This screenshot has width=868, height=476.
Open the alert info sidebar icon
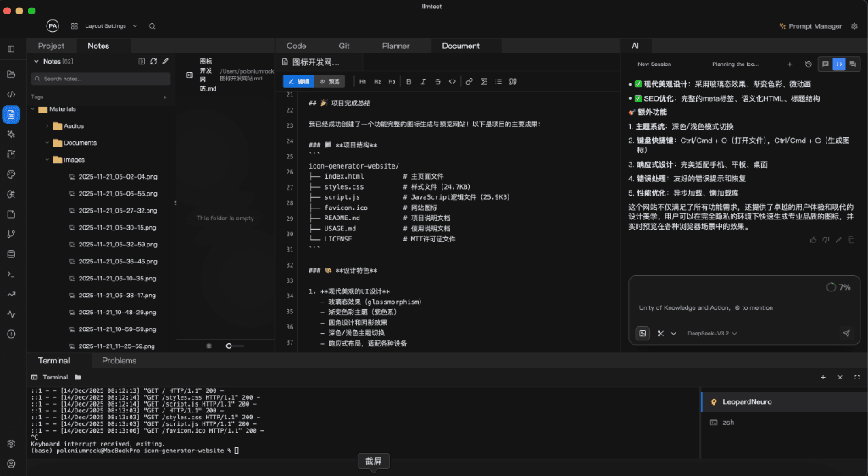tap(11, 334)
